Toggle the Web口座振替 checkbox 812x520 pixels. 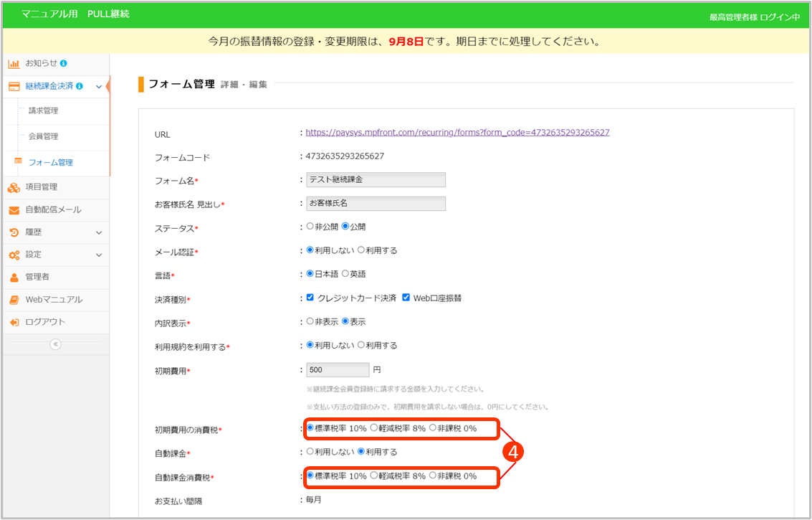click(406, 298)
